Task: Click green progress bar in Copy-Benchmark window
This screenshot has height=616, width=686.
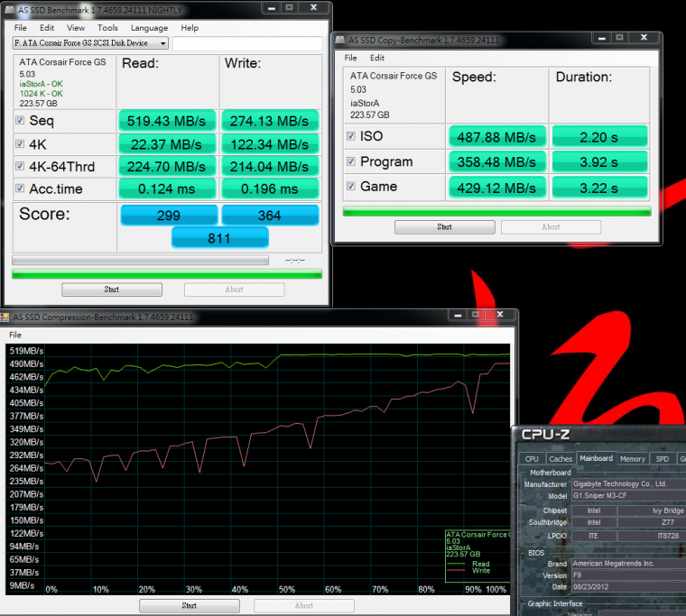Action: [x=496, y=212]
